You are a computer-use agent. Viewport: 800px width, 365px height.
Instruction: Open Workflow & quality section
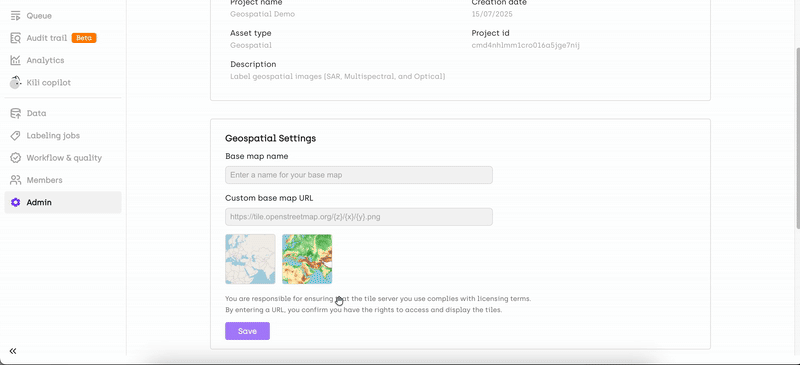[x=64, y=158]
